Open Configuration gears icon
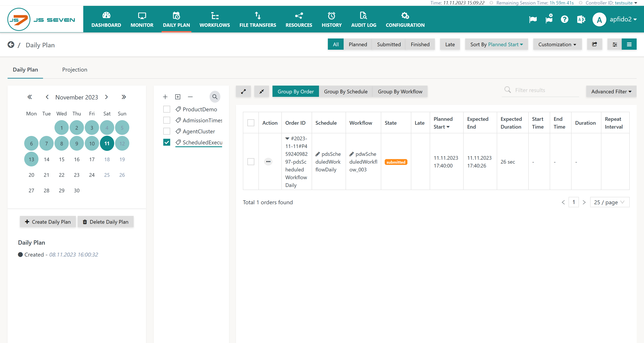 (405, 16)
